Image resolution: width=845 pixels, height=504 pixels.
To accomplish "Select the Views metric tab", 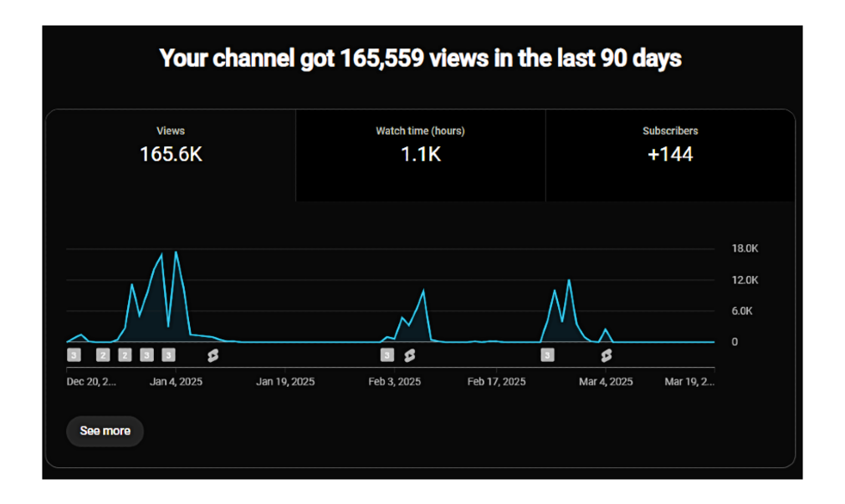I will [x=171, y=155].
